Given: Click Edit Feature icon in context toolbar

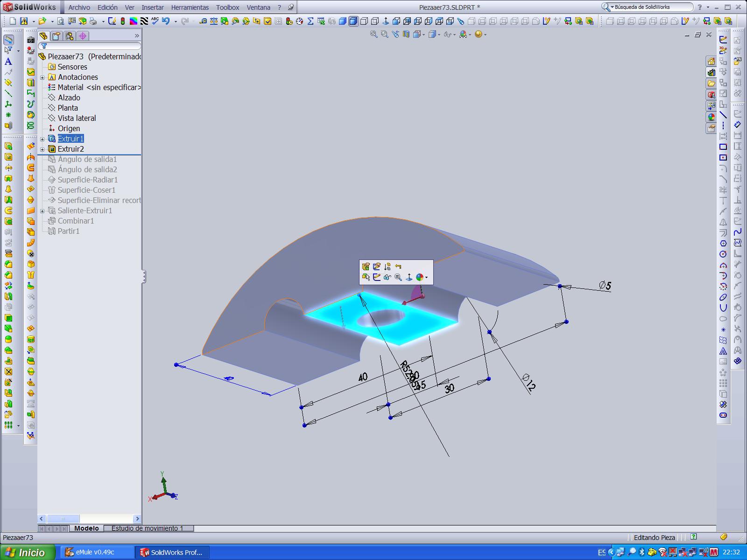Looking at the screenshot, I should click(x=366, y=266).
